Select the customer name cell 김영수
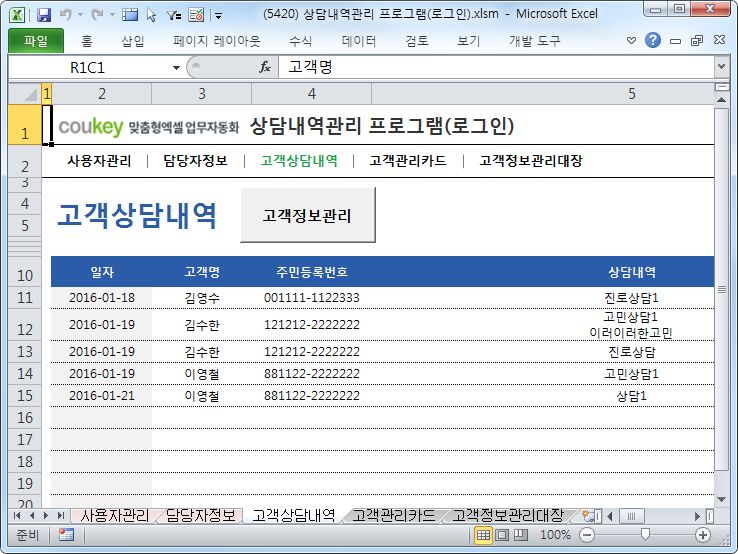This screenshot has height=554, width=738. 202,298
